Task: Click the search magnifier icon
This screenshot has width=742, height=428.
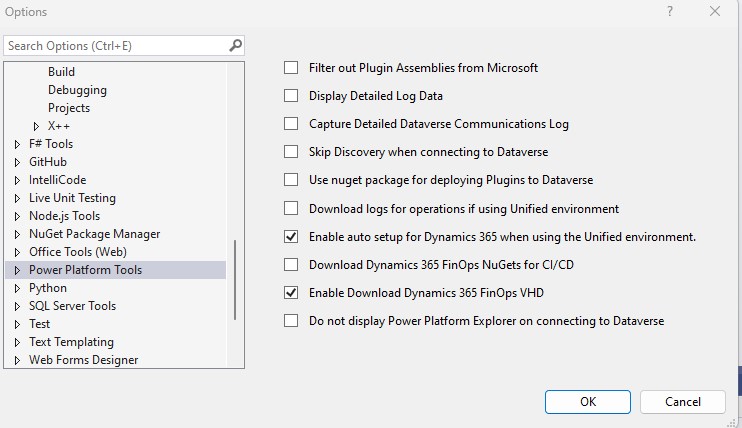Action: [235, 45]
